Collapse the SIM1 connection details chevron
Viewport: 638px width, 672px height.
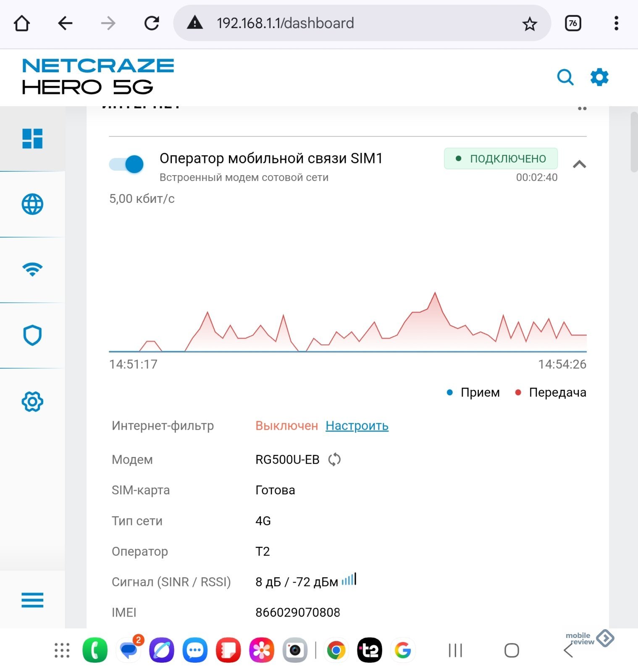click(x=579, y=164)
